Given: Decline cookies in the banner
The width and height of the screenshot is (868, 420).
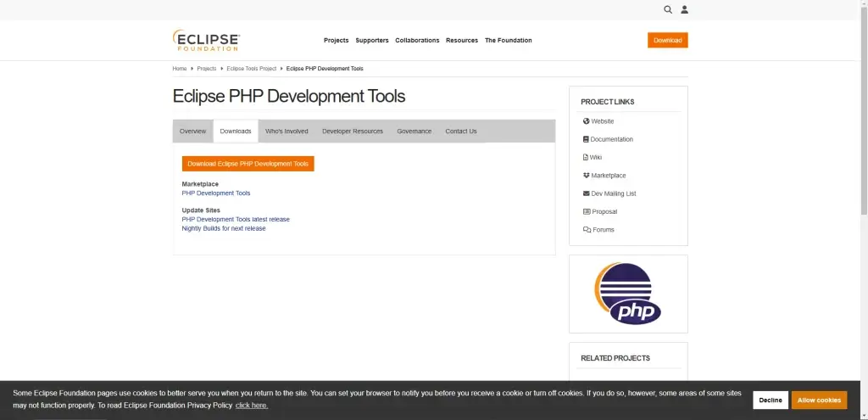Looking at the screenshot, I should [x=770, y=400].
